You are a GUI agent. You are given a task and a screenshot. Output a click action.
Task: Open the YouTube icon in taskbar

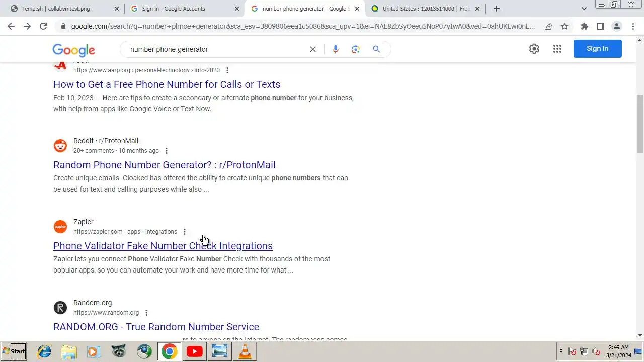pos(194,351)
